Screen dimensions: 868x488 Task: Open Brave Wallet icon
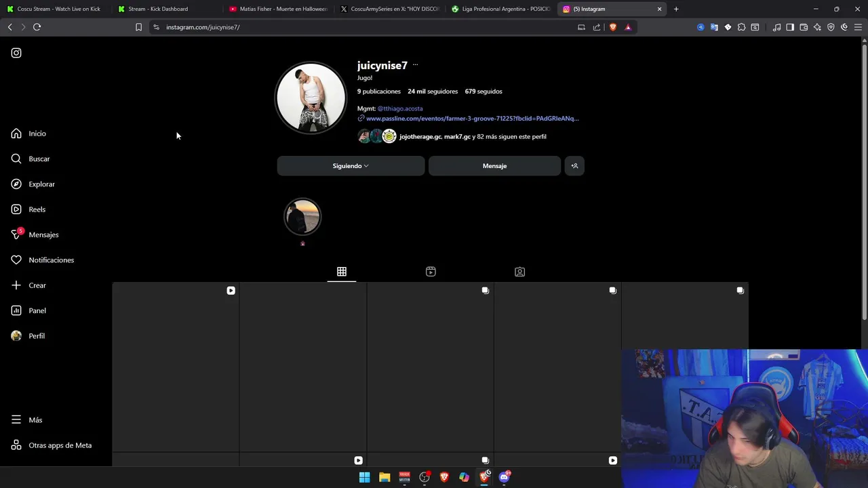tap(804, 27)
